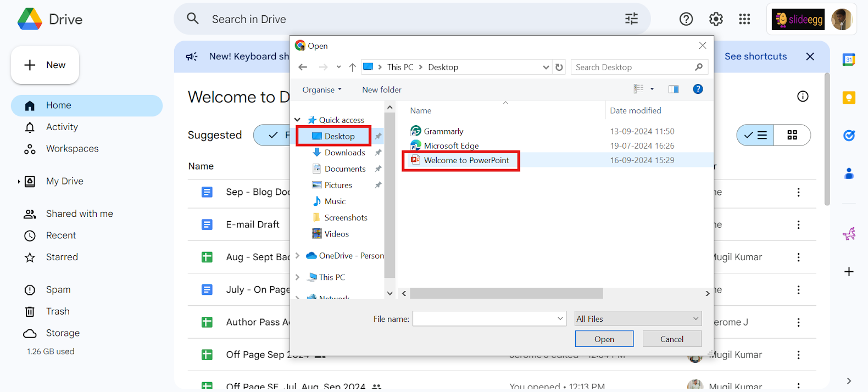Click the Drive page vertical scrollbar
Viewport: 868px width, 392px height.
[x=827, y=140]
